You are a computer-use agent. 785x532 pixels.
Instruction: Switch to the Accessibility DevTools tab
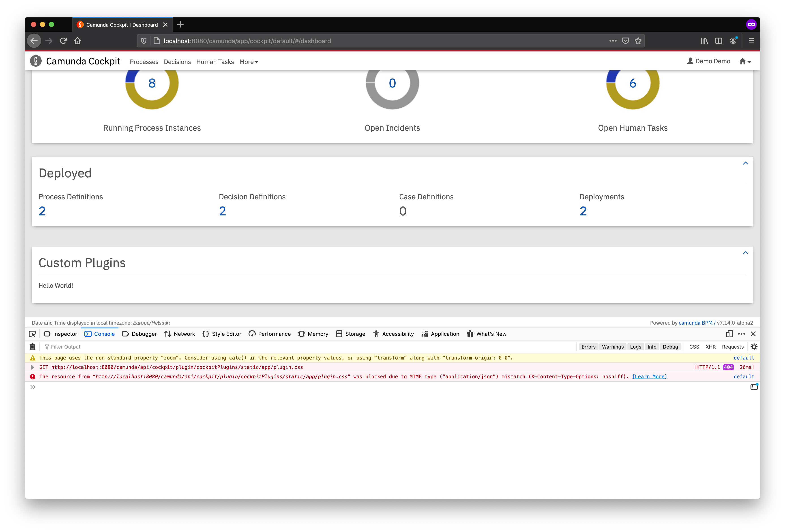click(394, 334)
